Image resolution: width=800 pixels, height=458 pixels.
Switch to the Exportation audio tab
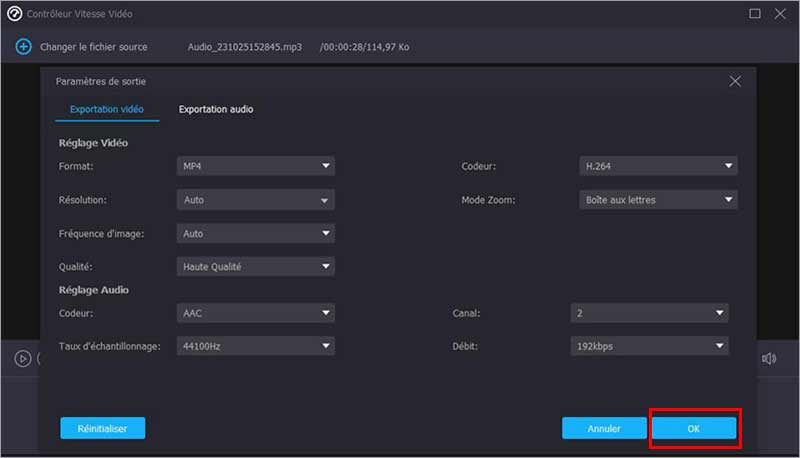tap(216, 109)
